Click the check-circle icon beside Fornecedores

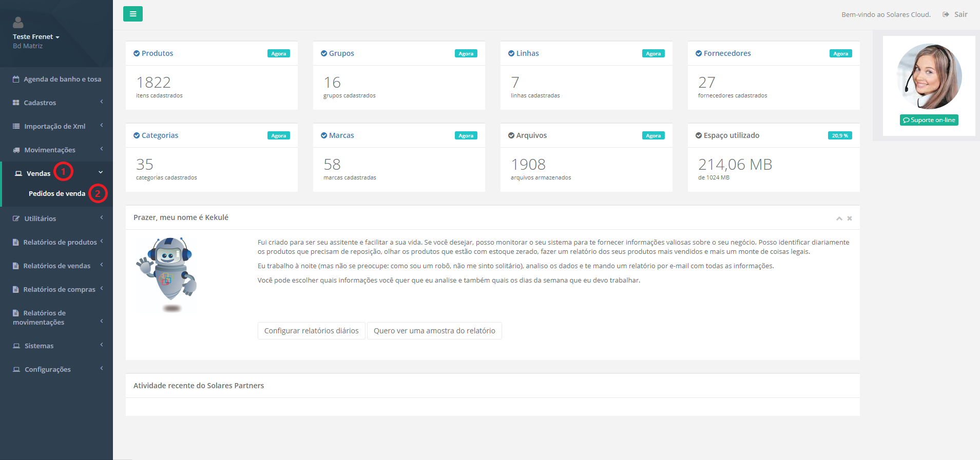coord(699,53)
